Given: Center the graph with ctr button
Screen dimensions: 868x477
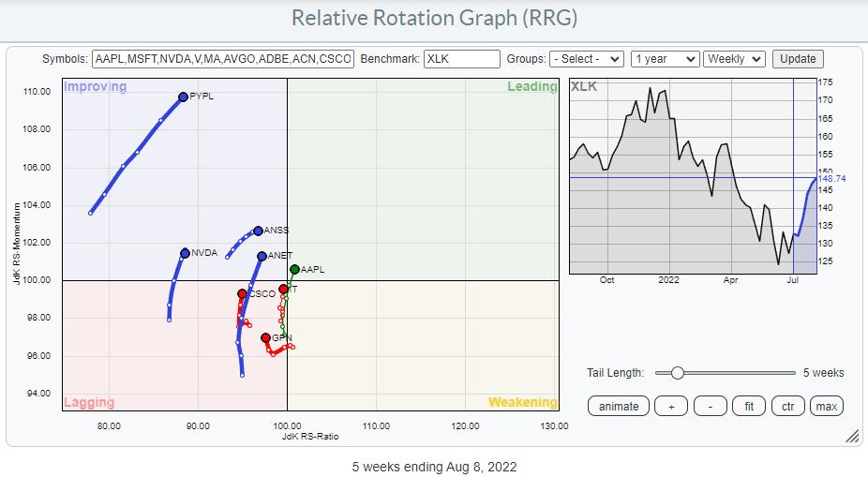Looking at the screenshot, I should click(x=787, y=406).
